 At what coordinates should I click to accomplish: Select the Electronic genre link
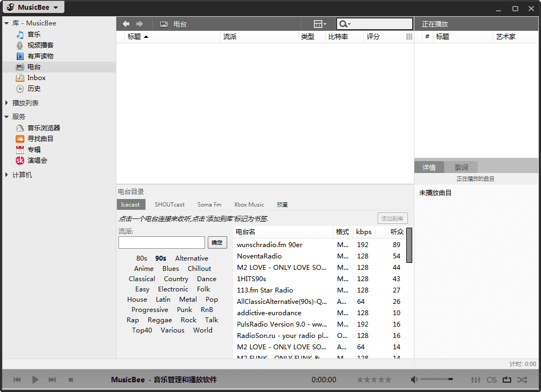[x=173, y=289]
